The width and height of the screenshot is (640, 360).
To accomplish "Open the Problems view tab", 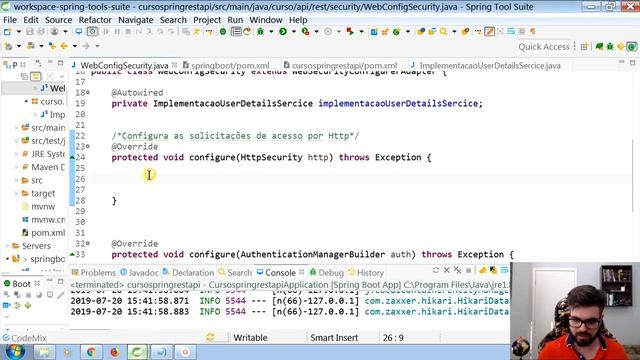I will [x=94, y=273].
